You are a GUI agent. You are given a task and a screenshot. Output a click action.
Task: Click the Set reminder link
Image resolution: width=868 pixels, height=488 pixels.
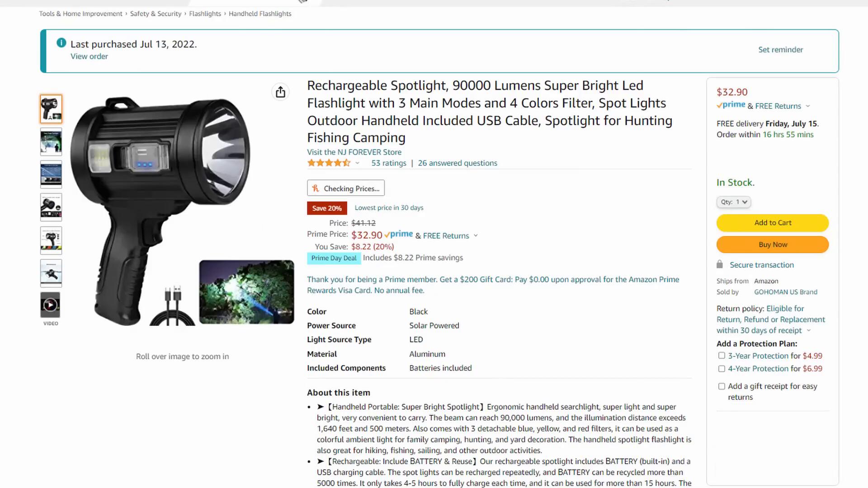tap(780, 50)
